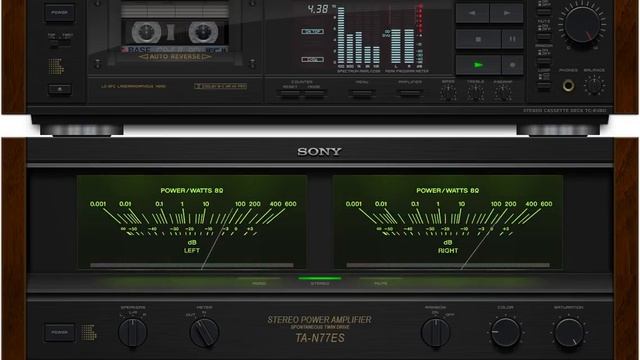The height and width of the screenshot is (360, 640).
Task: Adjust the Saturation knob on the amplifier
Action: [569, 332]
